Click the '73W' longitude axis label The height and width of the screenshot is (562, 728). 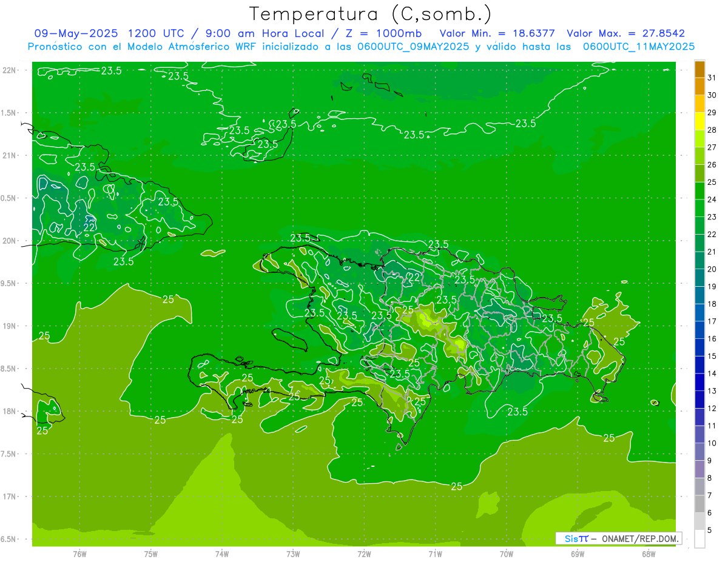pos(293,554)
